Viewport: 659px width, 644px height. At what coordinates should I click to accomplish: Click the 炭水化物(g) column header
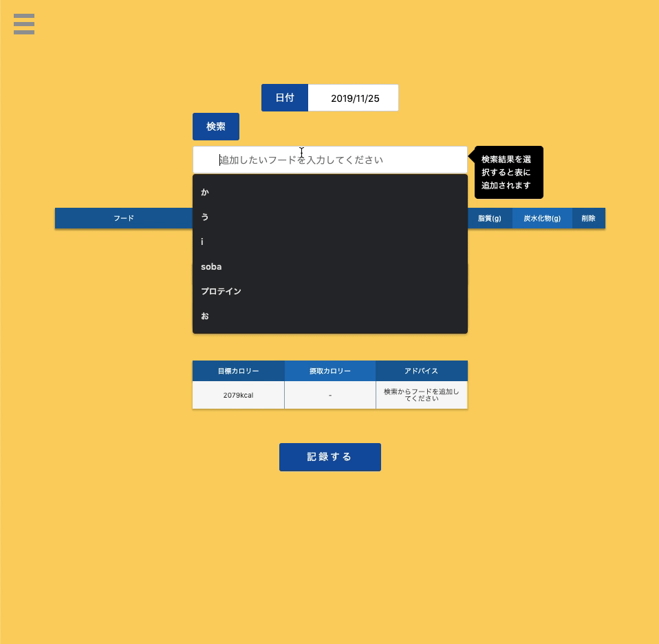(542, 218)
